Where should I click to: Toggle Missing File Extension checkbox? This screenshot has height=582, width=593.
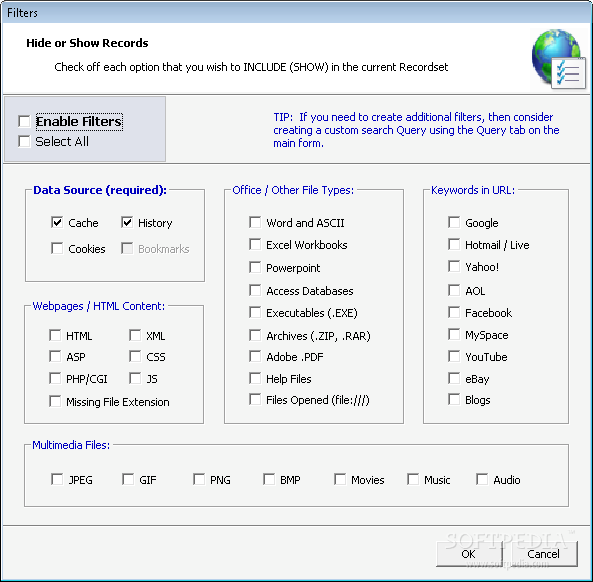[55, 401]
